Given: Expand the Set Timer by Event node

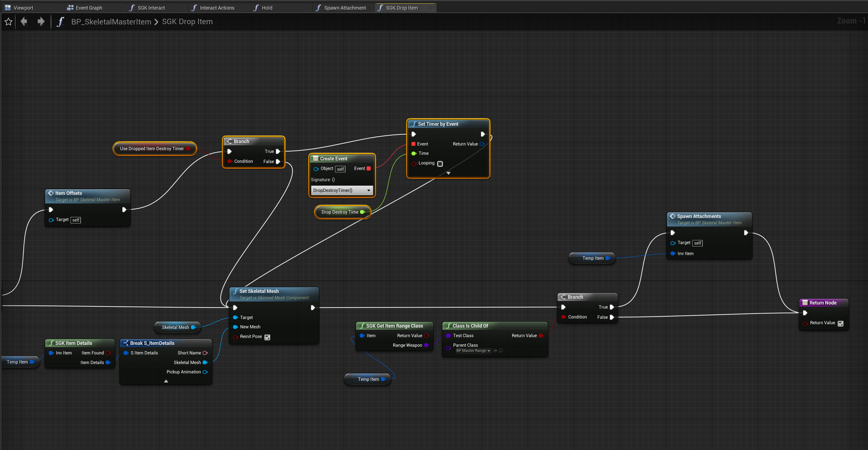Looking at the screenshot, I should point(448,173).
